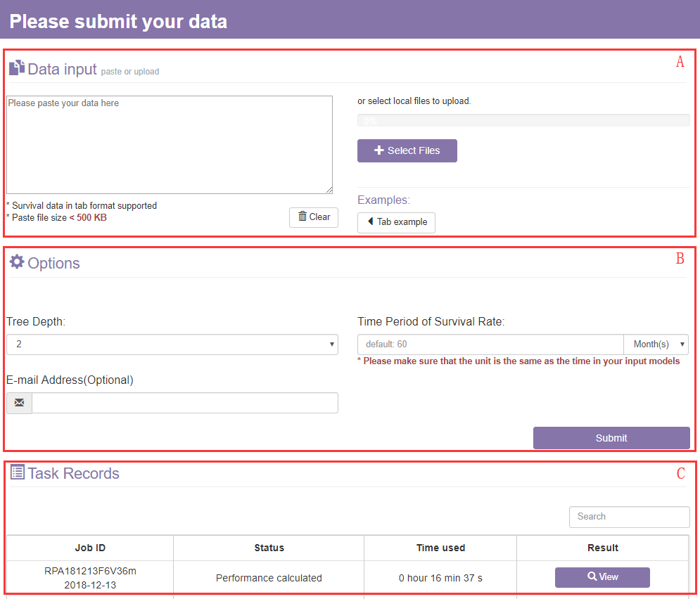This screenshot has width=700, height=599.
Task: Click the Search box in Task Records
Action: pos(629,516)
